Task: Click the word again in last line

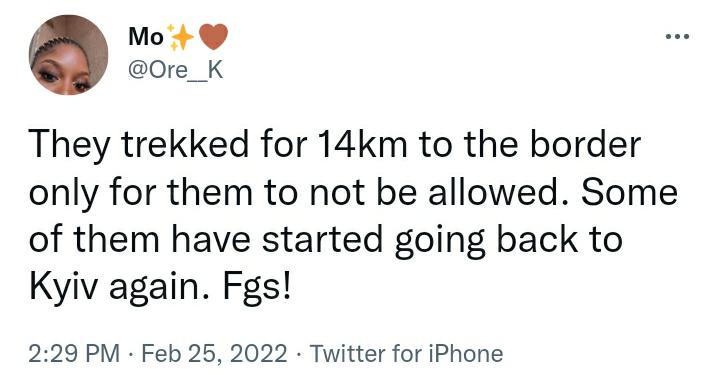Action: click(x=160, y=290)
